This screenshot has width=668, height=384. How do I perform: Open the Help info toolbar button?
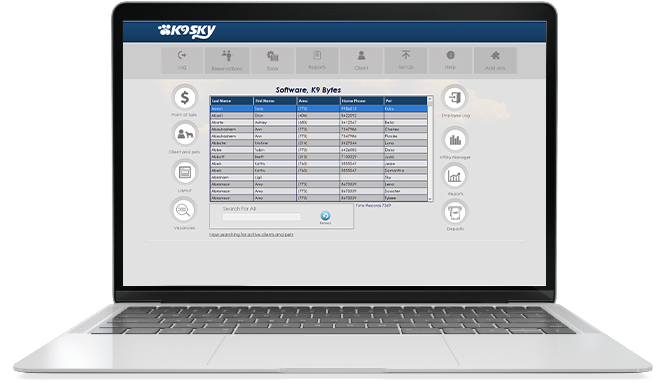pyautogui.click(x=450, y=60)
